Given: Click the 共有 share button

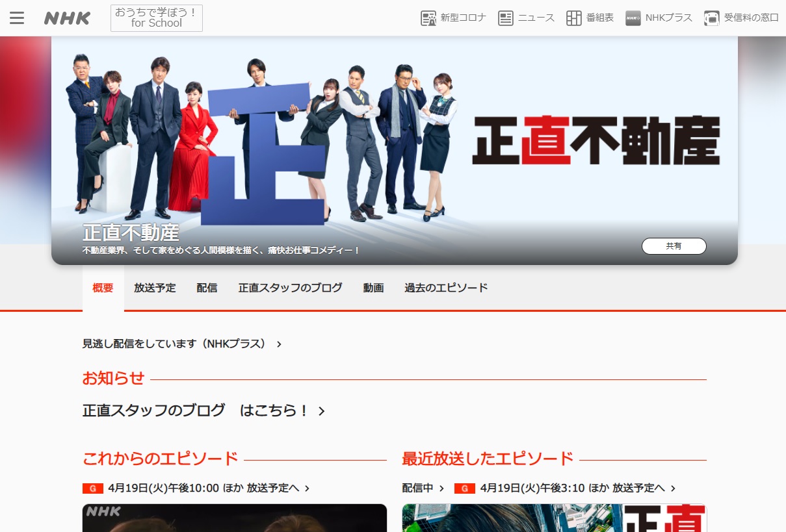Looking at the screenshot, I should click(x=674, y=246).
